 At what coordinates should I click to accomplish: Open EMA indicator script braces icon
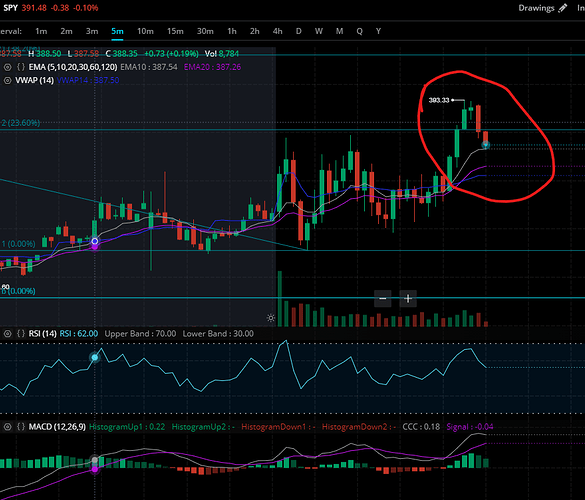click(x=21, y=67)
